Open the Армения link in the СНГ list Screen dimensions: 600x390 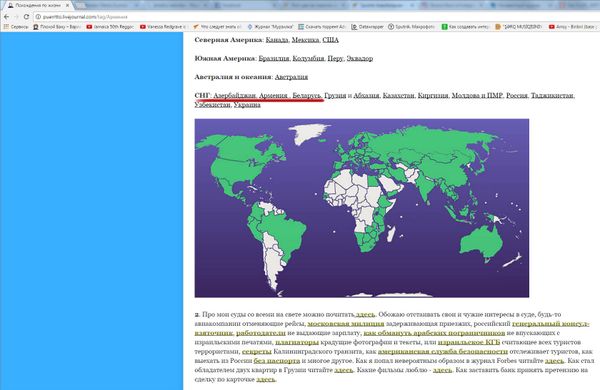tap(273, 96)
